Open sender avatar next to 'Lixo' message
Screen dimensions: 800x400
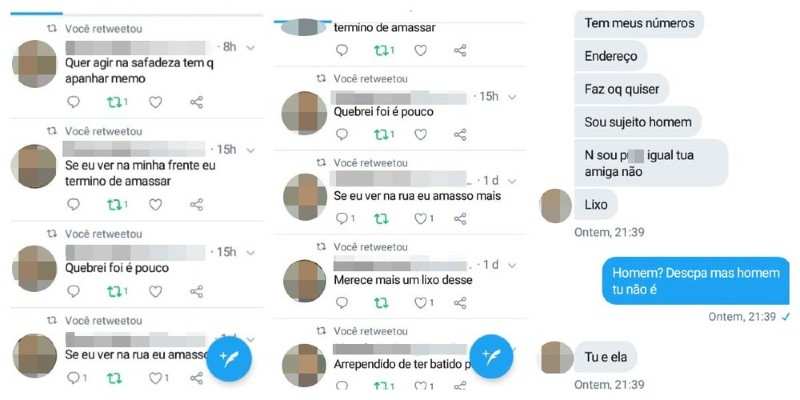coord(556,206)
